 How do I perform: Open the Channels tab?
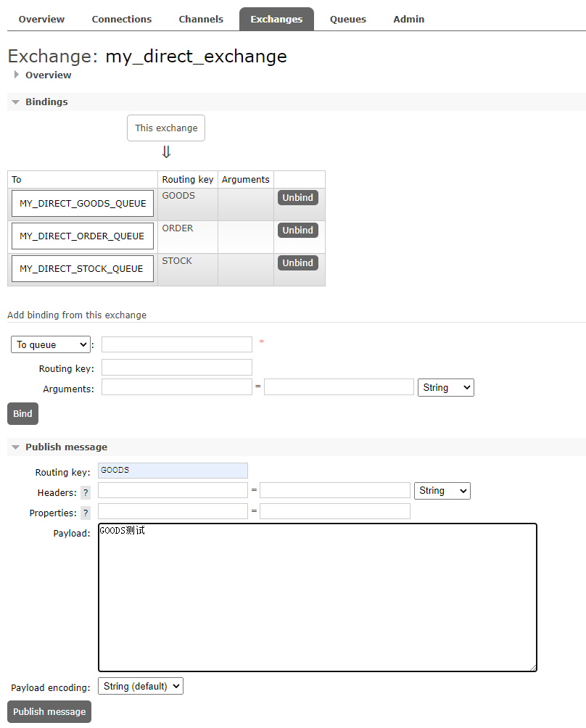(201, 19)
